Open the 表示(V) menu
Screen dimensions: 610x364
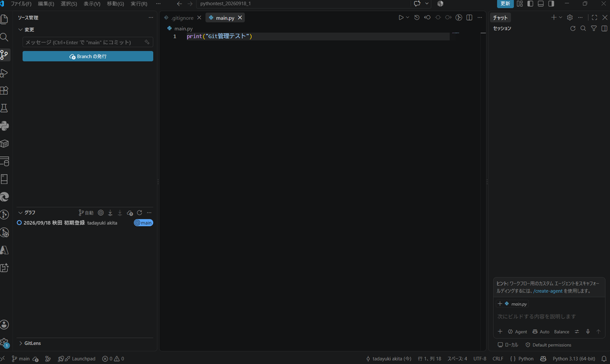pyautogui.click(x=92, y=4)
